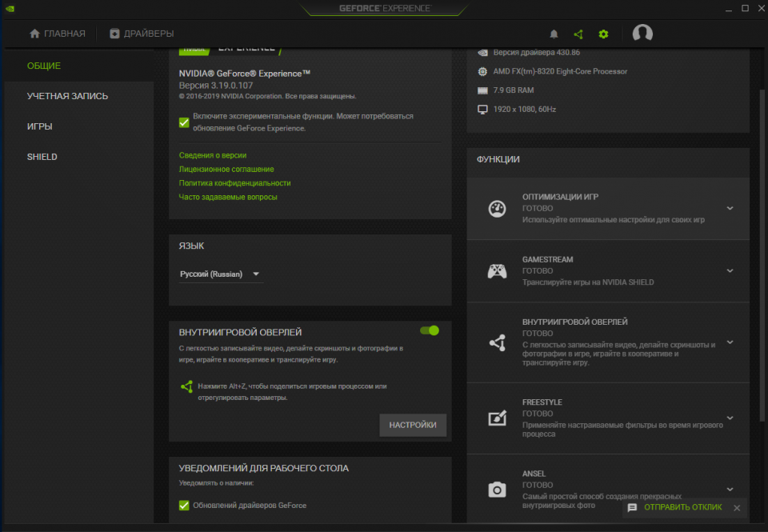Click the ФУНКЦИИ panel header
This screenshot has width=768, height=532.
coord(498,159)
